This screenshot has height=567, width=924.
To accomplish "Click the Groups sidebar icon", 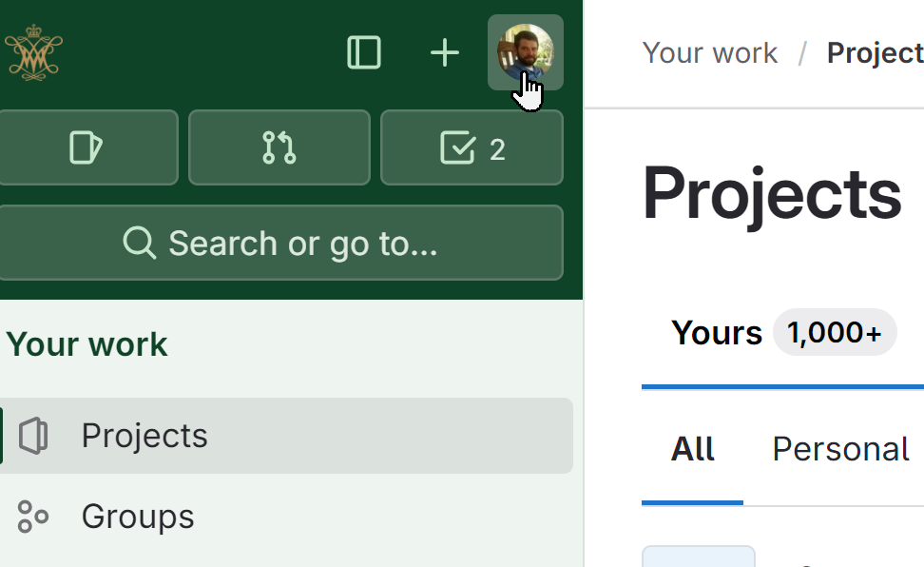I will (33, 517).
